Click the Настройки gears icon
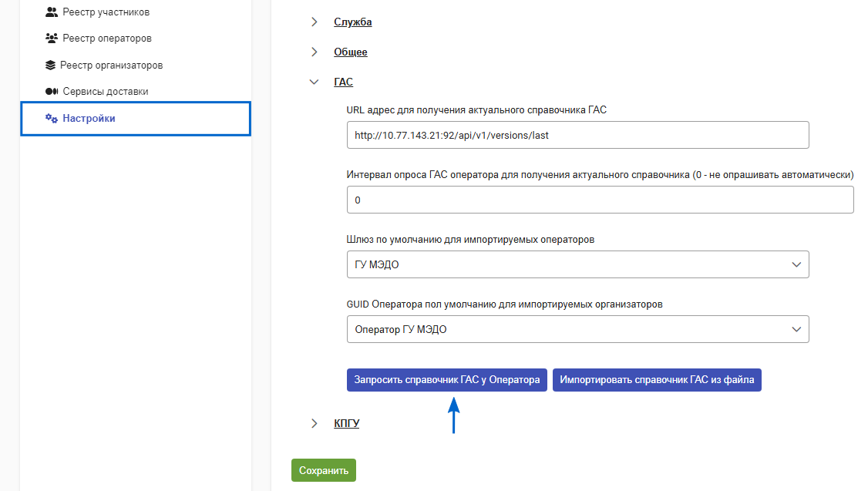 tap(52, 118)
